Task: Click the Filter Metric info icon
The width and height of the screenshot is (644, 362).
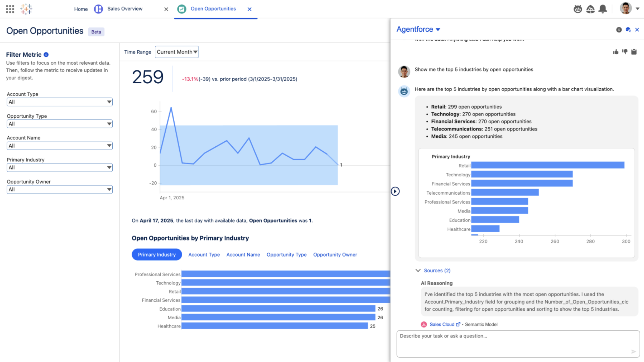Action: pyautogui.click(x=46, y=55)
